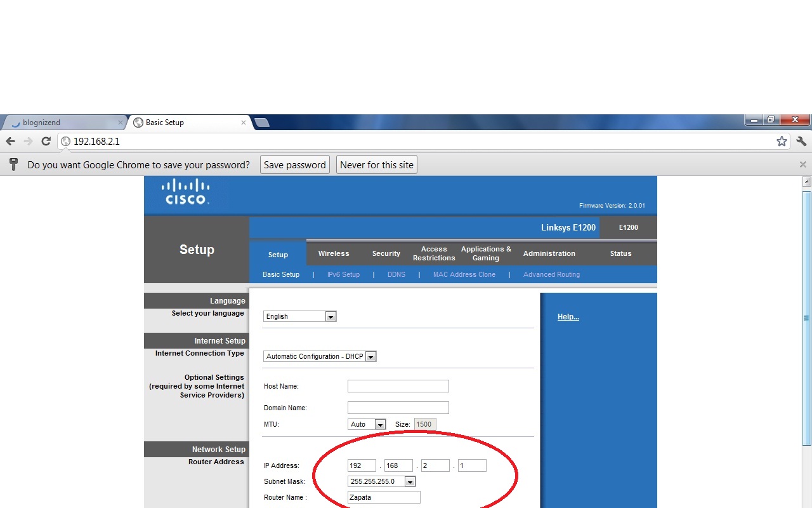Go to the IPv6 Setup sub-tab
The height and width of the screenshot is (508, 812).
pos(343,274)
